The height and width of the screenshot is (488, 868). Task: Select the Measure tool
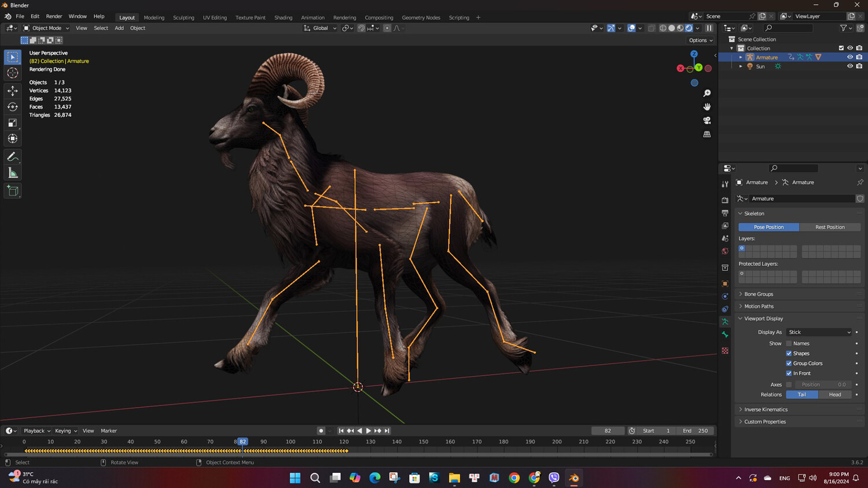click(x=13, y=173)
